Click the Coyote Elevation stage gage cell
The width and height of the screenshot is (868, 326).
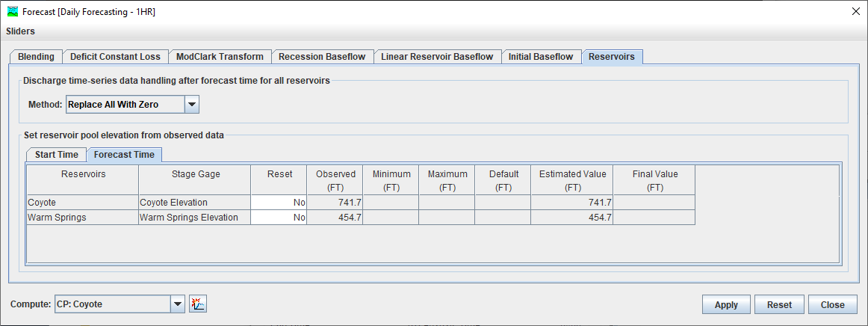pyautogui.click(x=195, y=203)
